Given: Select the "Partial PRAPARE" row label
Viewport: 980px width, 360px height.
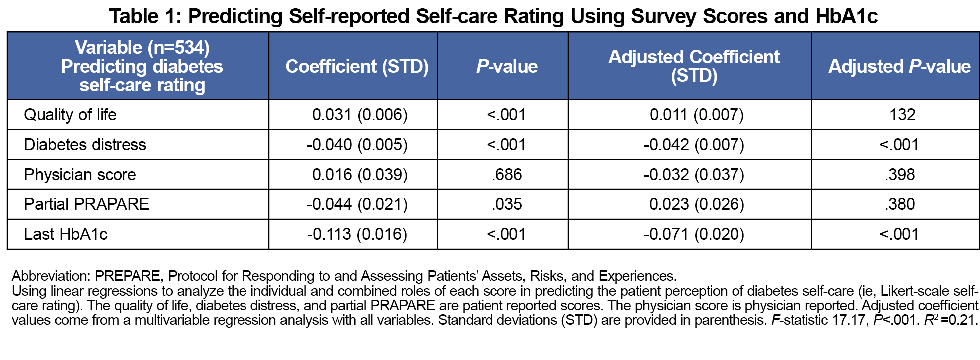Looking at the screenshot, I should coord(87,204).
